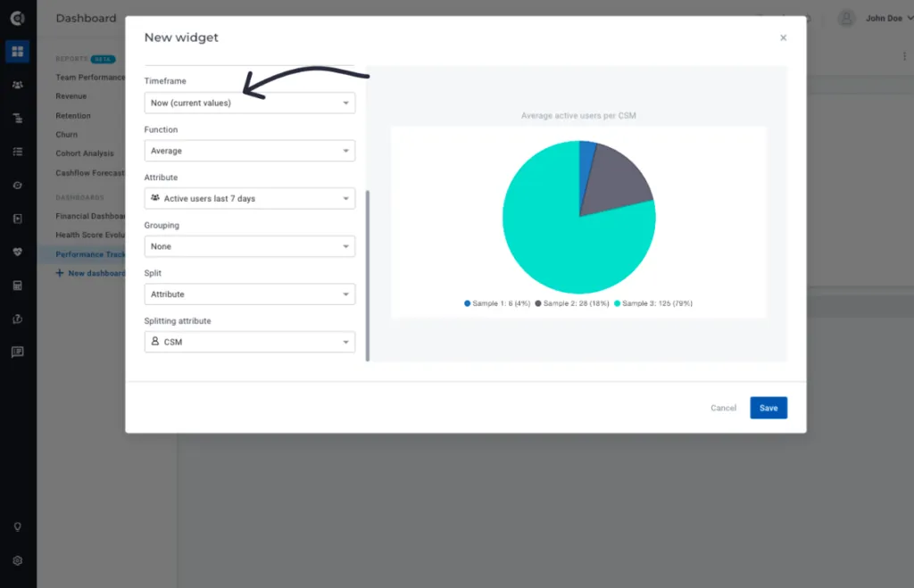This screenshot has height=588, width=914.
Task: Click the Sample 3 teal legend swatch
Action: (617, 303)
